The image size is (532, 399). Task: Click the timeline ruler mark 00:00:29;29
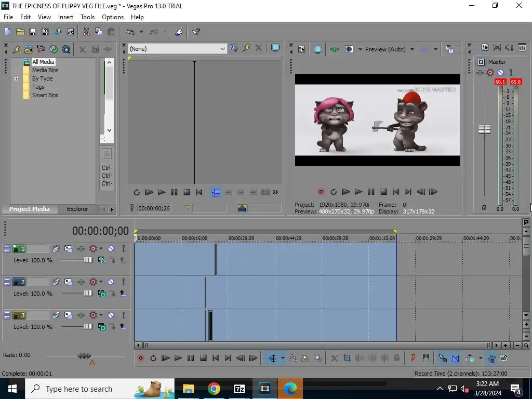click(x=241, y=238)
